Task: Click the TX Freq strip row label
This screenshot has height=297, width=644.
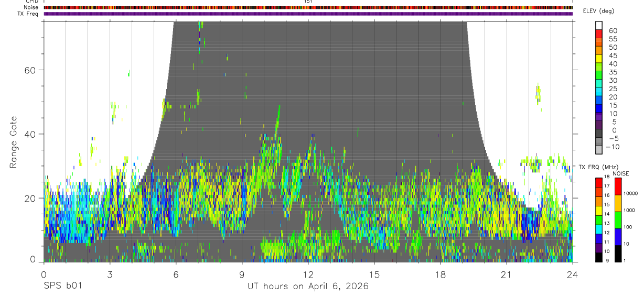Action: pyautogui.click(x=29, y=14)
